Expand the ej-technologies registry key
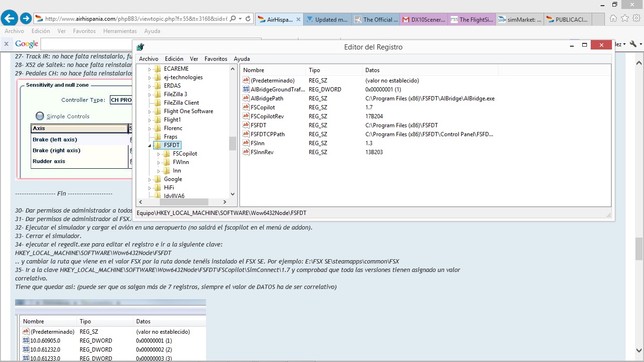 coord(150,78)
